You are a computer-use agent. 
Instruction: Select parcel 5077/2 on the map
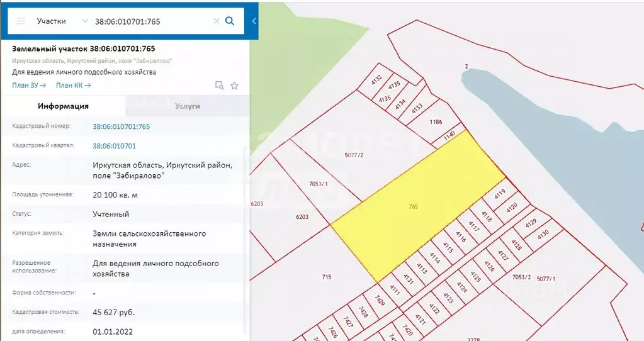click(354, 155)
